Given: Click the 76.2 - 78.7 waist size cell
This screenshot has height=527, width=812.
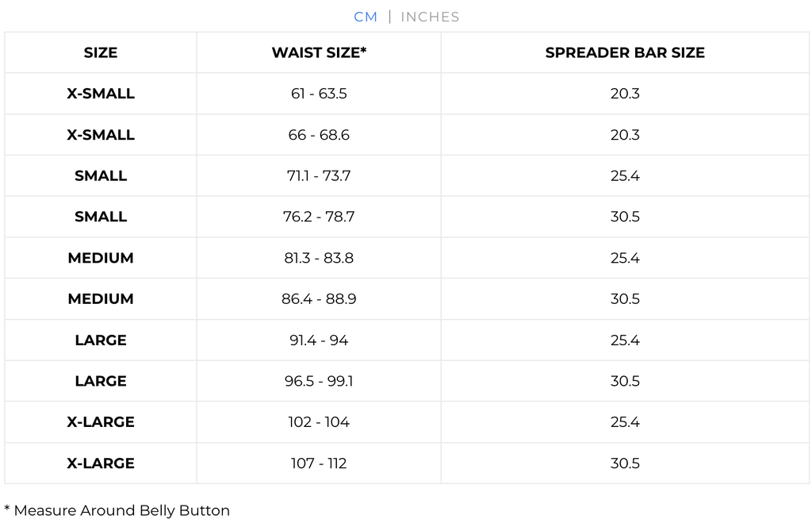Looking at the screenshot, I should (x=319, y=217).
